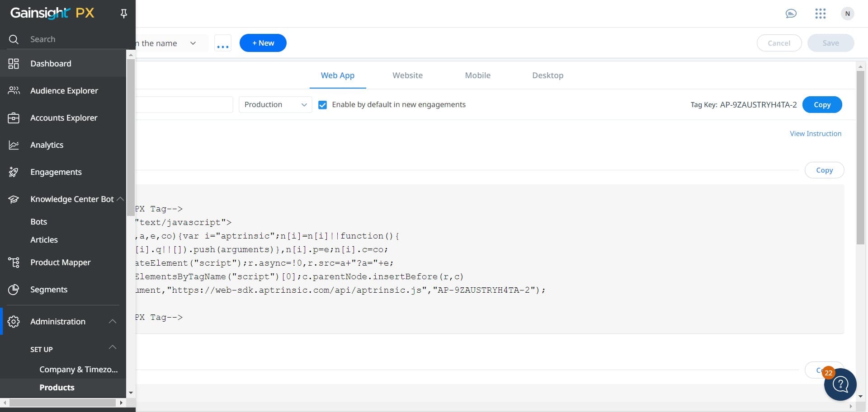Click the chat feedback icon
868x412 pixels.
coord(791,13)
